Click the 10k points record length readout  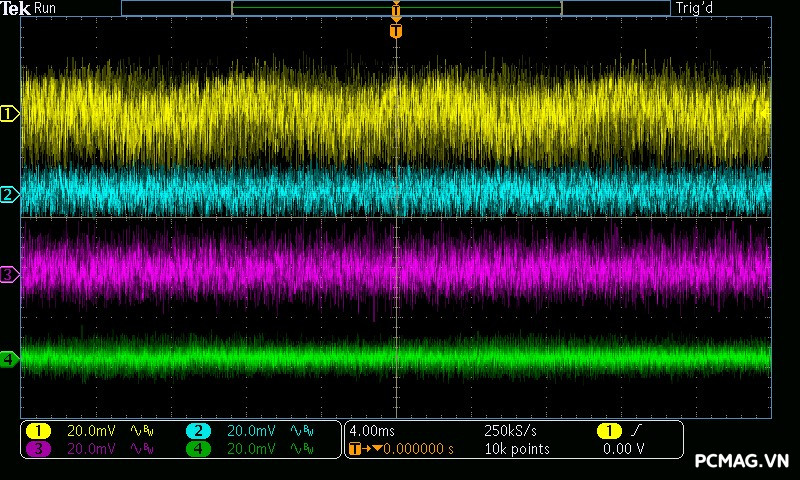point(516,449)
